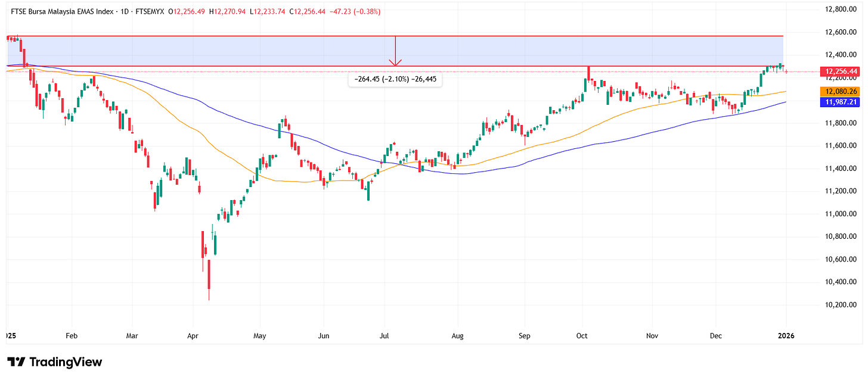This screenshot has height=380, width=868.
Task: Click 2026 on the time axis
Action: 786,336
